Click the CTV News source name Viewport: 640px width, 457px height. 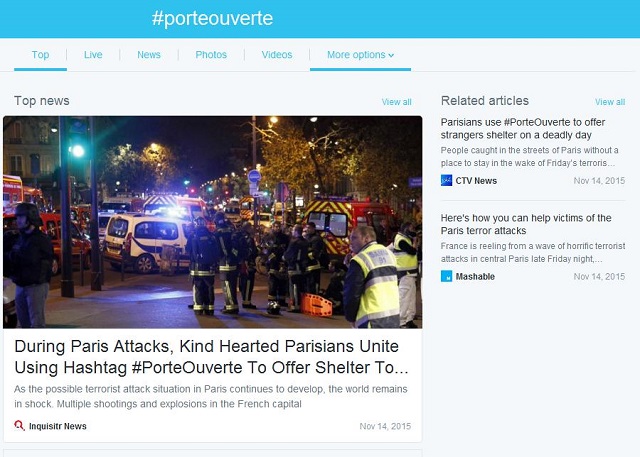[476, 181]
